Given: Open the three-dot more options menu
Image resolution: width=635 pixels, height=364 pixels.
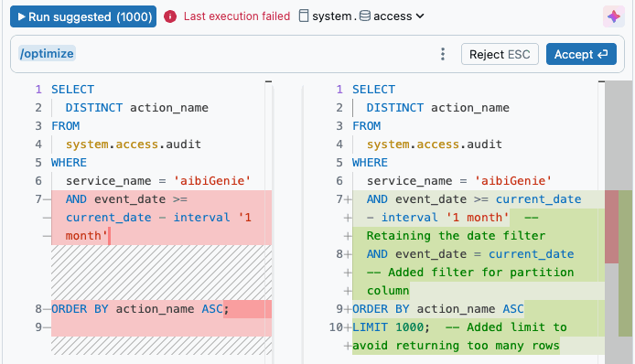Looking at the screenshot, I should coord(443,54).
